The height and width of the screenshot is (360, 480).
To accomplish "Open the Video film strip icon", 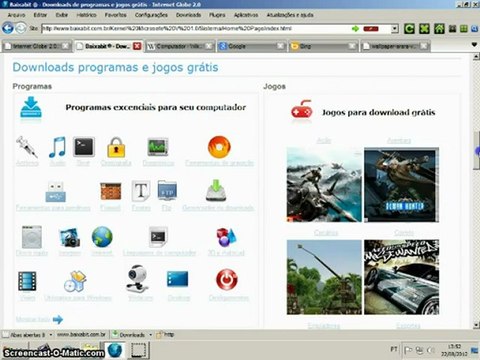I will point(27,281).
